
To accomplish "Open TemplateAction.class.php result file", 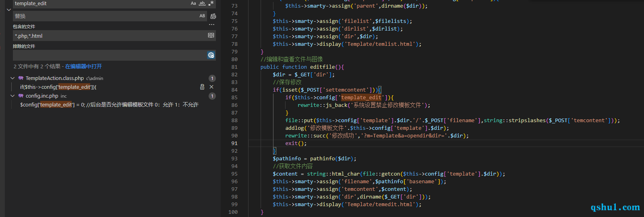I will click(55, 78).
